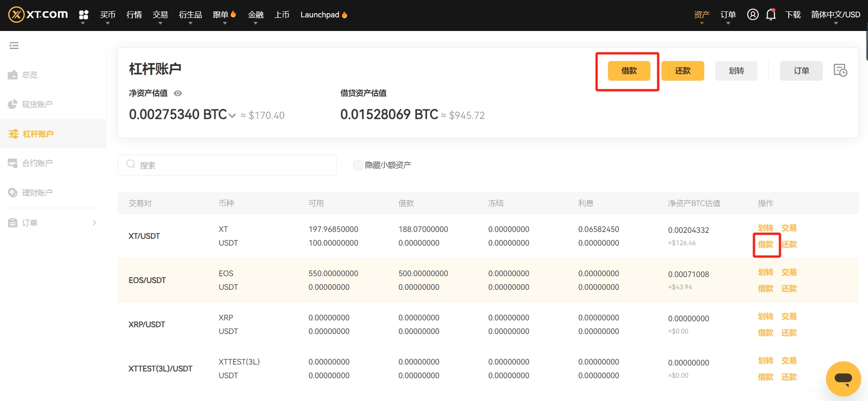This screenshot has height=401, width=868.
Task: Open the 订单 header menu
Action: click(728, 15)
